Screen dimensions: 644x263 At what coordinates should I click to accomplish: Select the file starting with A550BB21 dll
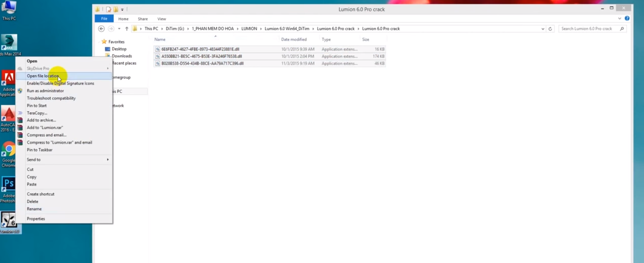[201, 56]
